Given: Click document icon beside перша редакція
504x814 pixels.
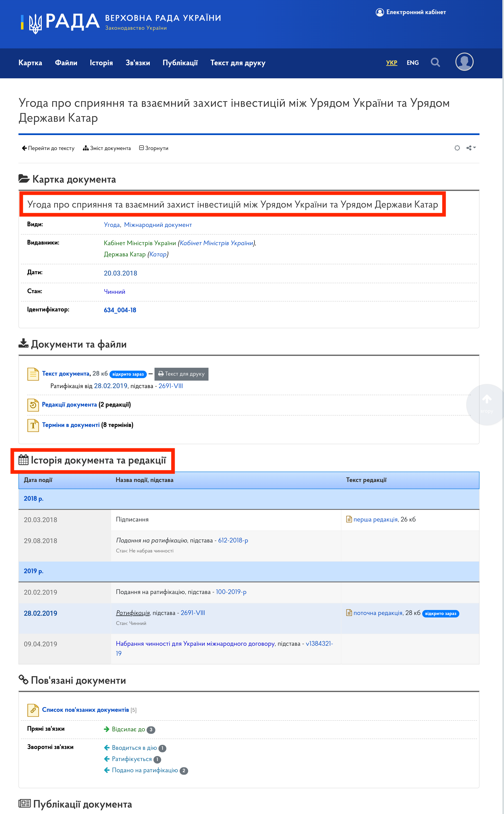Looking at the screenshot, I should pyautogui.click(x=349, y=519).
